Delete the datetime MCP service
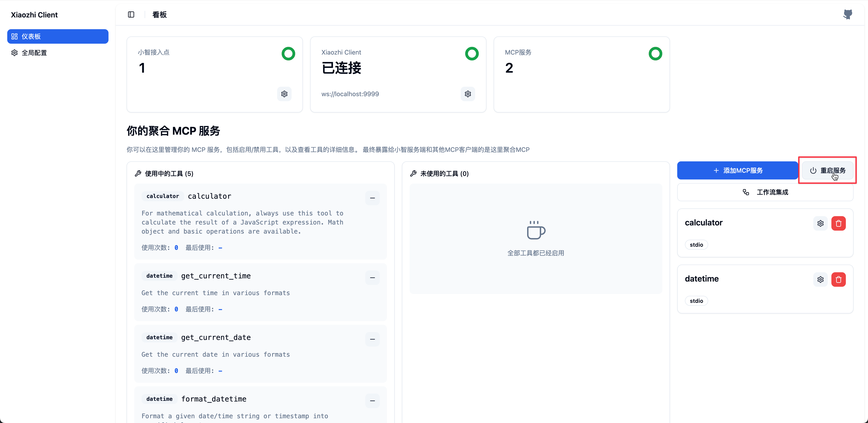This screenshot has height=423, width=868. [x=838, y=279]
